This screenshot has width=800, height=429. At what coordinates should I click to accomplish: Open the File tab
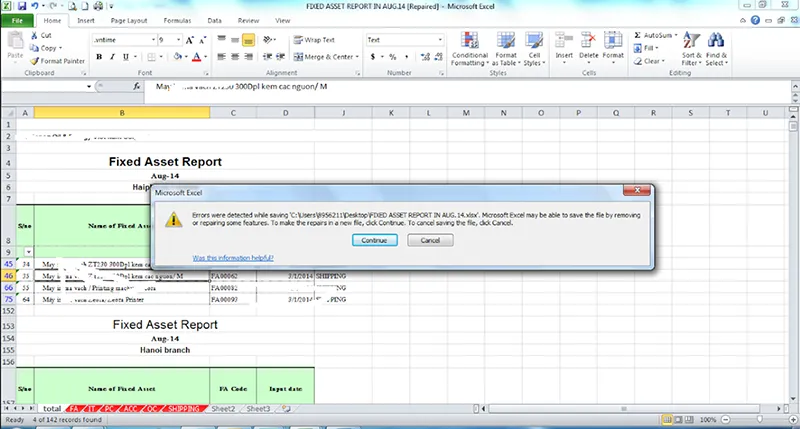point(17,21)
